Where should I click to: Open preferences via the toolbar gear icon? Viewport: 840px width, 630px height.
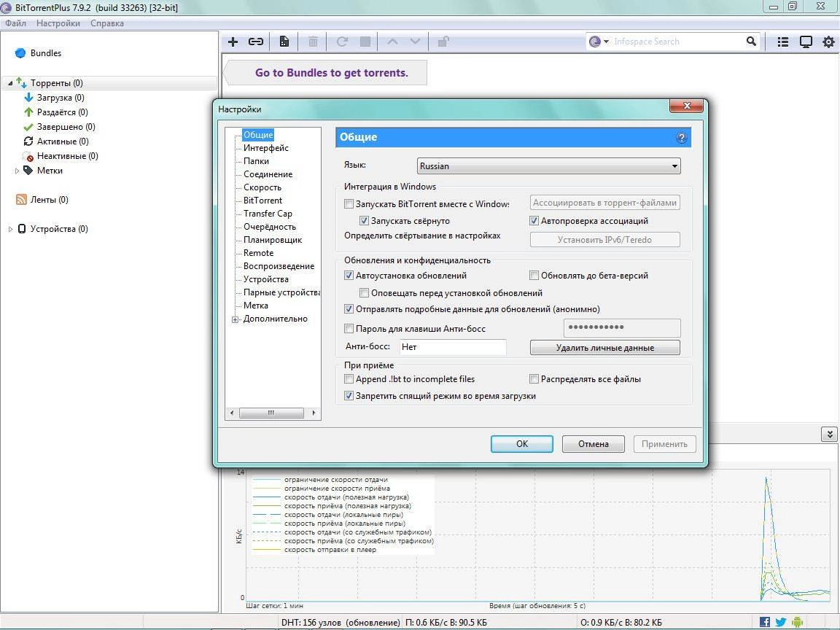coord(828,42)
